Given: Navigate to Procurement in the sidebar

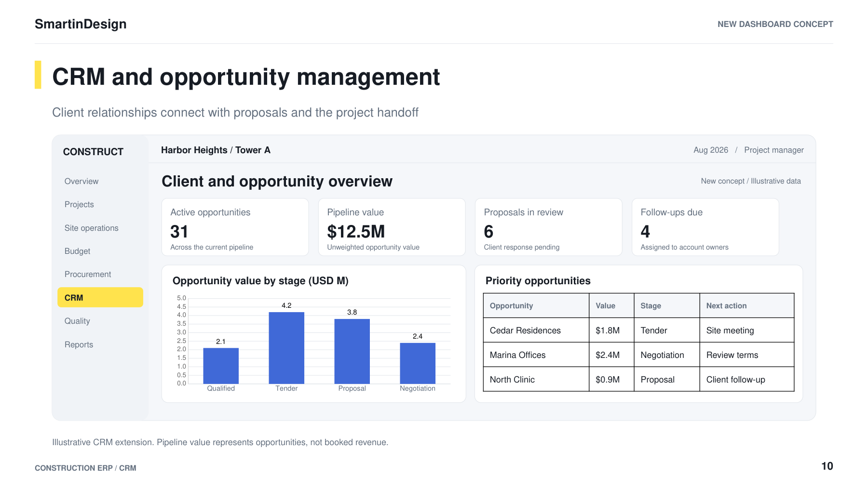Looking at the screenshot, I should click(x=88, y=274).
